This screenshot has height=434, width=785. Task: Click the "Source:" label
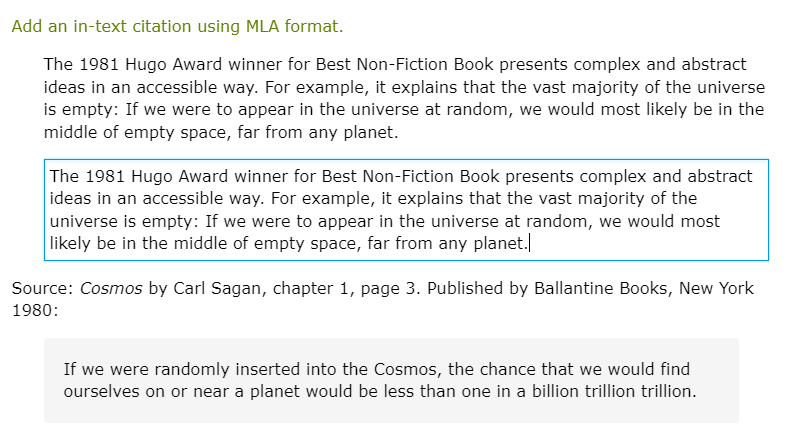click(x=42, y=289)
